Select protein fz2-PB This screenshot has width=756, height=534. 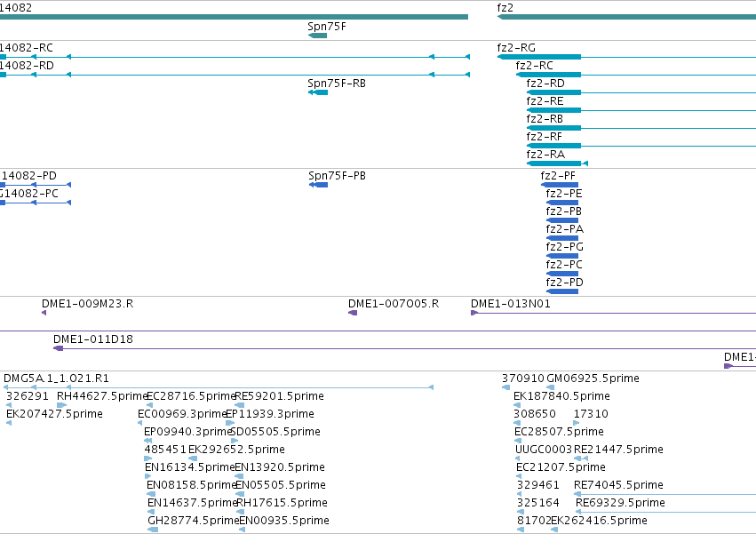coord(563,211)
